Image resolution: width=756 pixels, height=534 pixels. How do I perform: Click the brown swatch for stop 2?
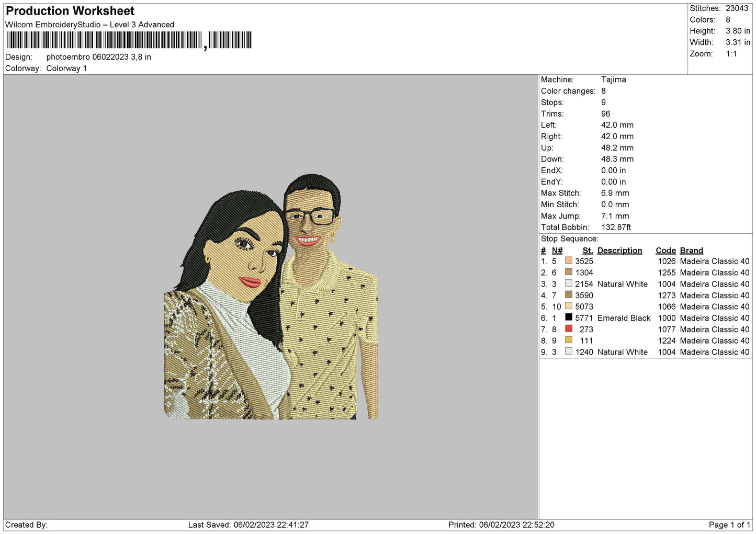(x=569, y=272)
